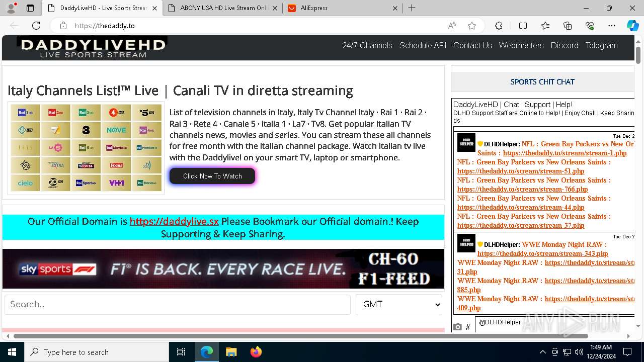
Task: Open the Favorites list icon
Action: click(x=545, y=26)
